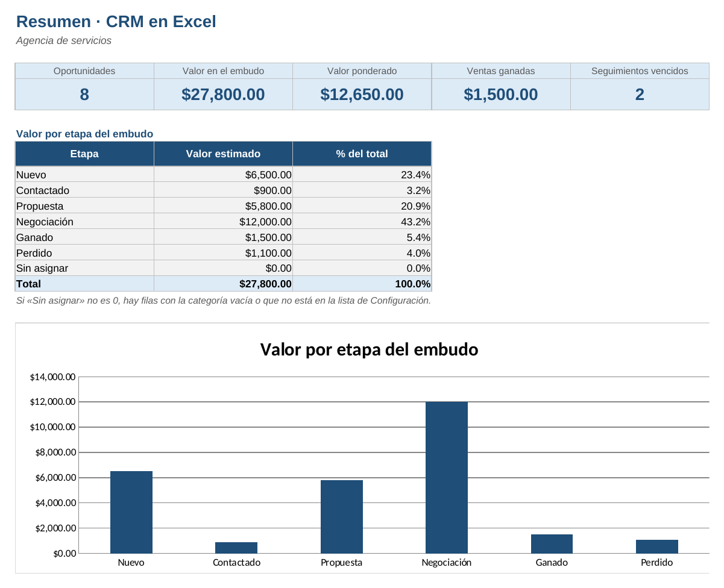Click the 'Total' row label
Image resolution: width=724 pixels, height=588 pixels.
[84, 284]
